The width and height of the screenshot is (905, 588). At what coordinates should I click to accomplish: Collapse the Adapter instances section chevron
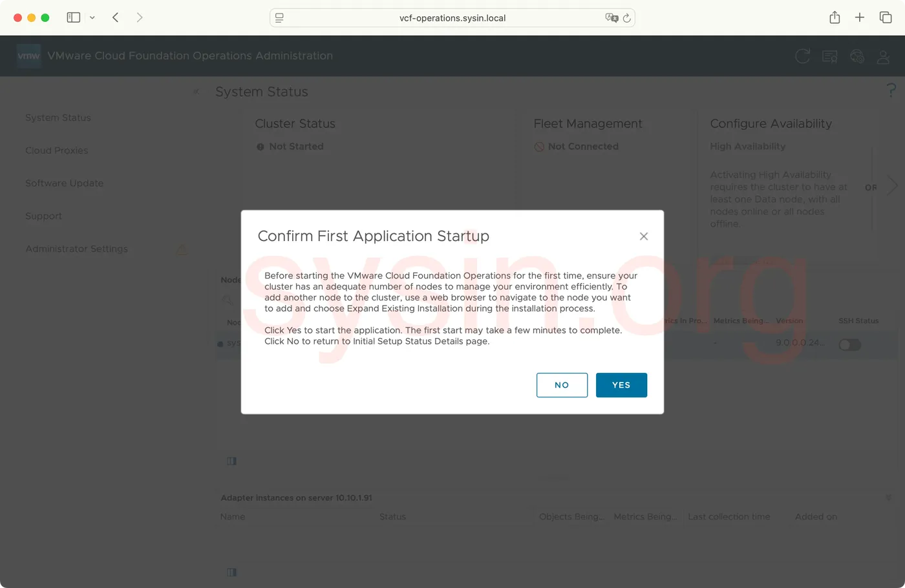[x=889, y=498]
